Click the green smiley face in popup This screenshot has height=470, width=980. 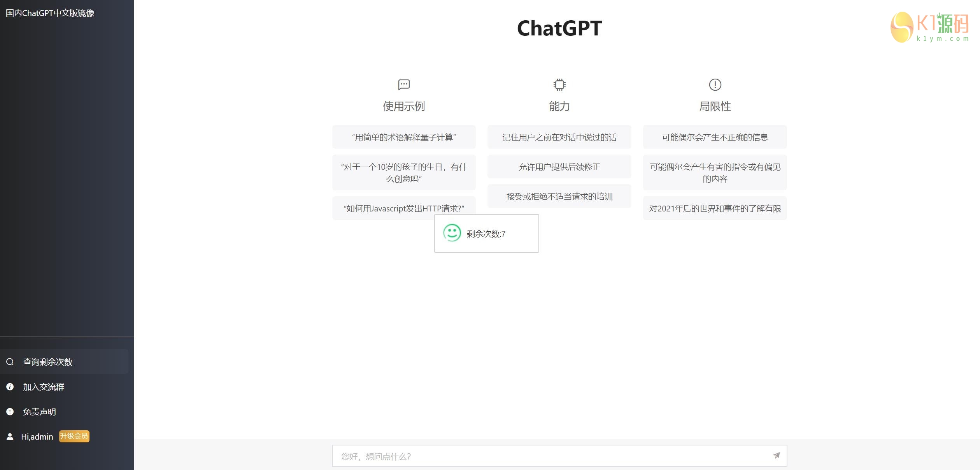tap(452, 233)
